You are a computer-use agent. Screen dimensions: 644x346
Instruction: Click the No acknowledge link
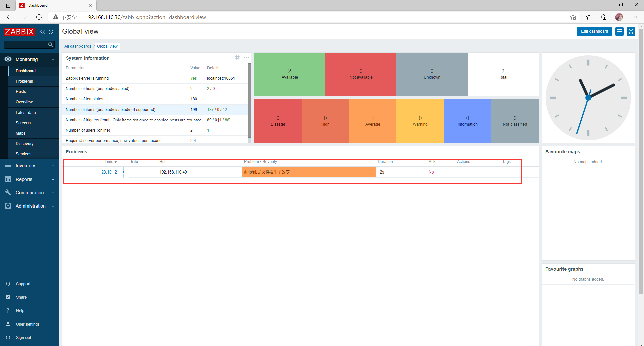pyautogui.click(x=431, y=172)
